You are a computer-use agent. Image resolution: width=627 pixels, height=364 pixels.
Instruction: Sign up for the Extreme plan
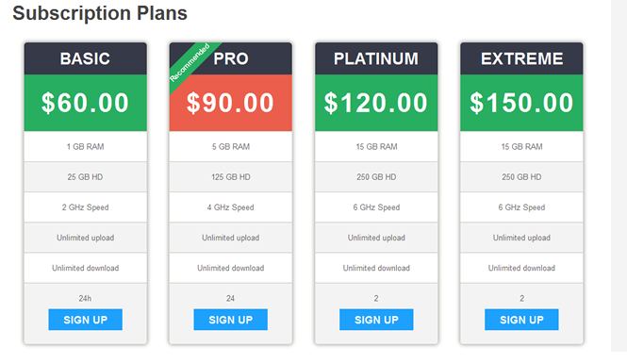[x=521, y=319]
